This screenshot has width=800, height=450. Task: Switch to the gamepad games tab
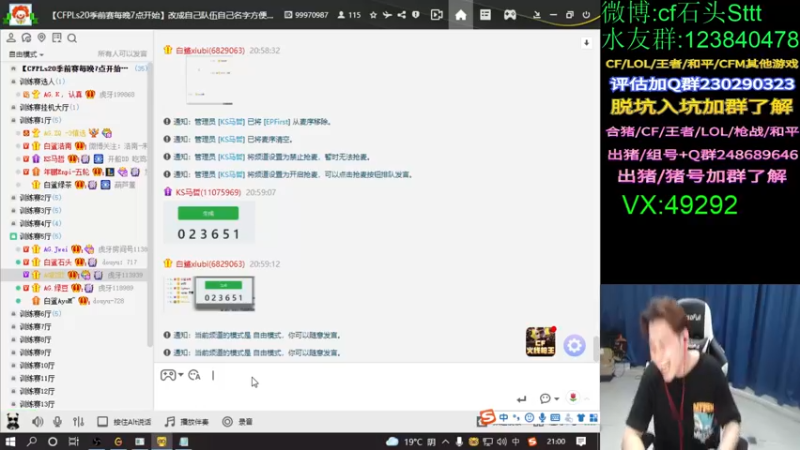pos(510,15)
